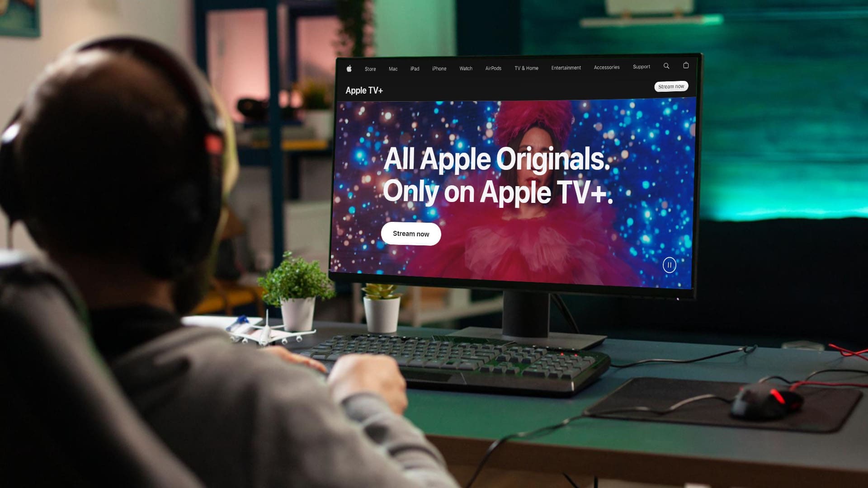Toggle AirPods navigation menu item

point(492,68)
